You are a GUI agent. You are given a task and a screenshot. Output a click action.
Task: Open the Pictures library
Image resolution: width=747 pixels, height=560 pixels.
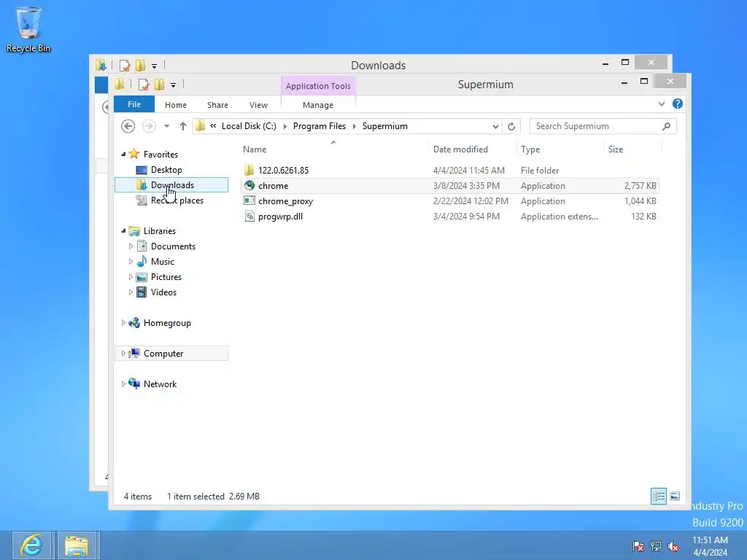(x=166, y=276)
